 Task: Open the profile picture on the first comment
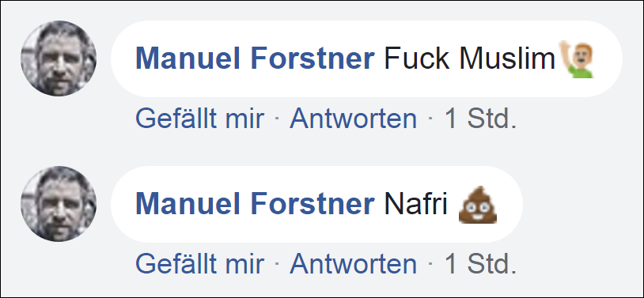pos(59,58)
